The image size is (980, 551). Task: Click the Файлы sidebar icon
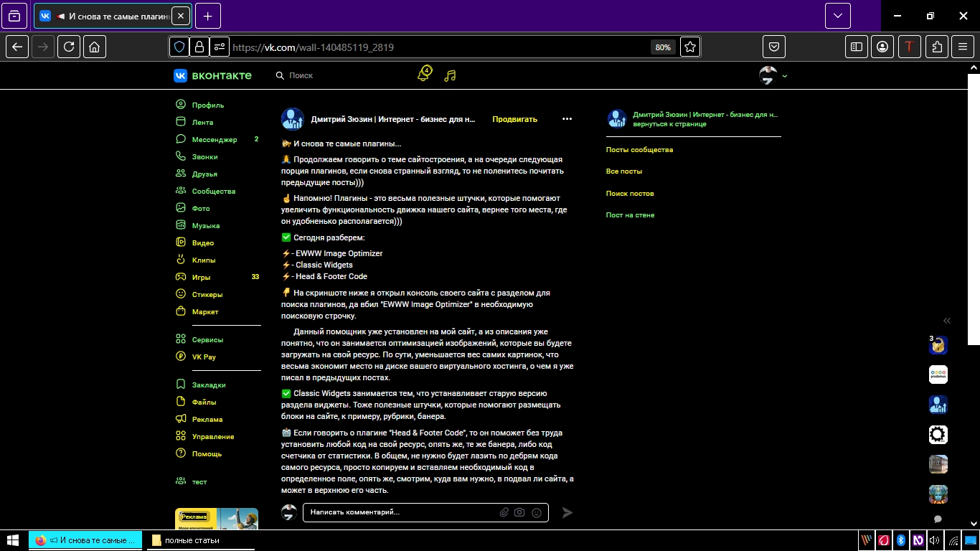pos(181,402)
